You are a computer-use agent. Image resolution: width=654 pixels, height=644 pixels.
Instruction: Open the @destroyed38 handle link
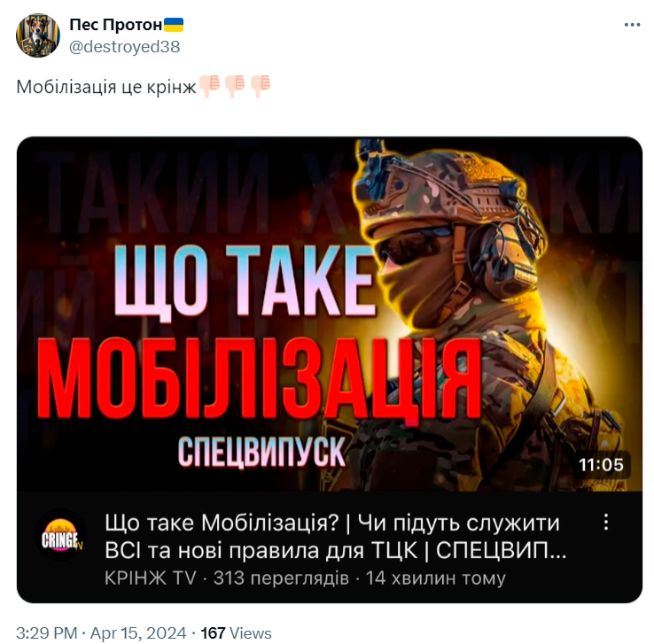[x=124, y=47]
